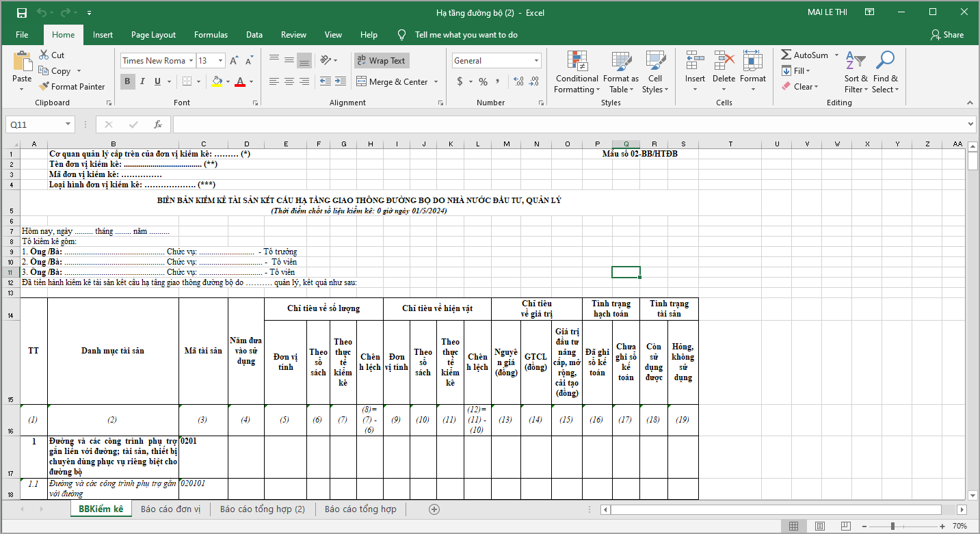Click the Share button
Viewport: 980px width, 534px height.
[946, 35]
